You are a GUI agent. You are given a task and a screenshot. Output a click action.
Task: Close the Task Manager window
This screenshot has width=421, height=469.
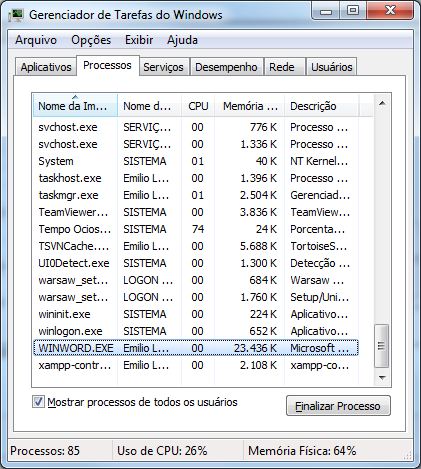pos(390,11)
